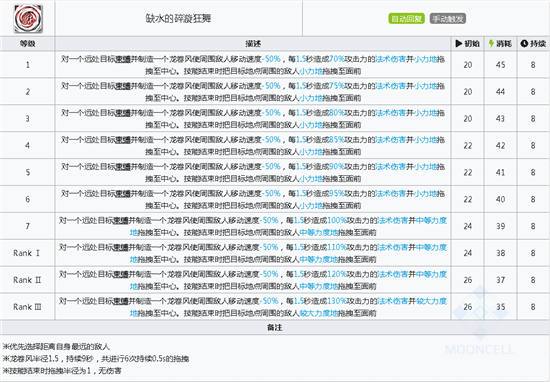Click the 70% value in level 1 description
This screenshot has width=550, height=382.
(336, 59)
